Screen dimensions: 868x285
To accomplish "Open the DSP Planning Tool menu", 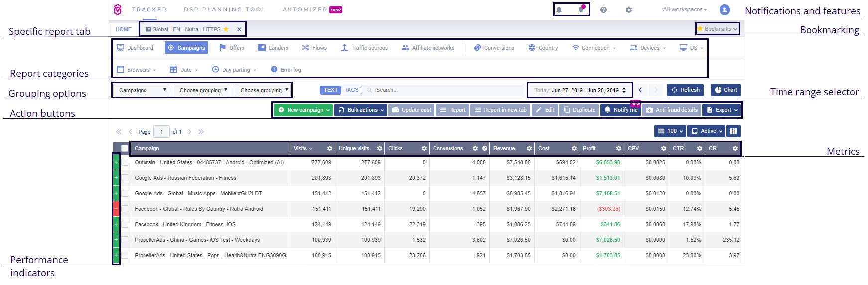I will click(x=224, y=9).
